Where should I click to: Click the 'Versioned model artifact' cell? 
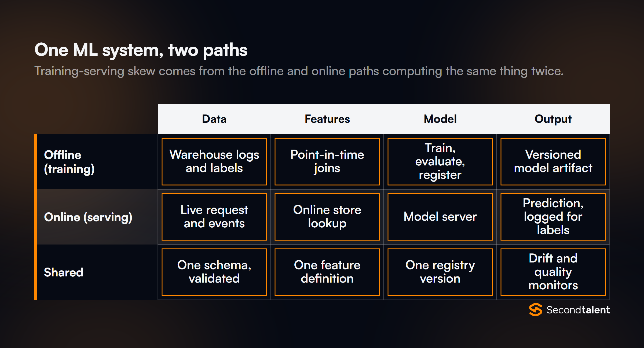[553, 162]
